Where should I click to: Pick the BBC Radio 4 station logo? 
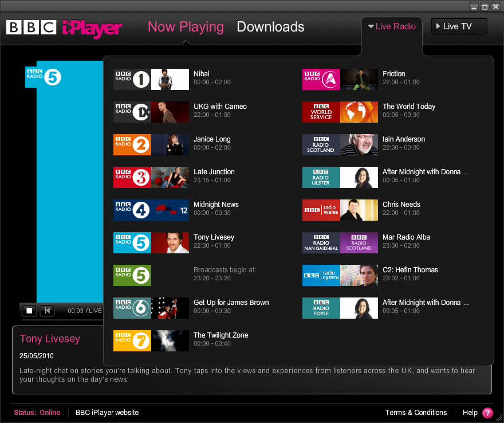[x=132, y=210]
